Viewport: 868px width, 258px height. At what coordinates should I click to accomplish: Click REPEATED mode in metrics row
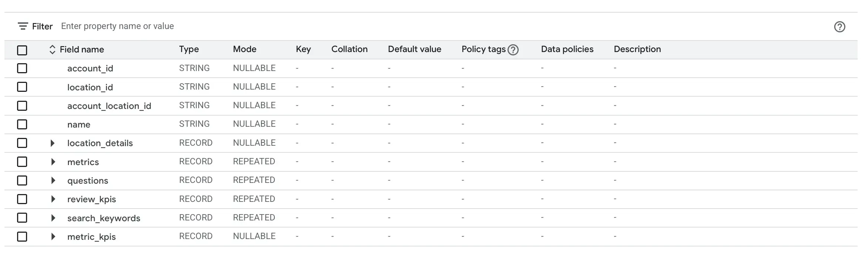254,161
